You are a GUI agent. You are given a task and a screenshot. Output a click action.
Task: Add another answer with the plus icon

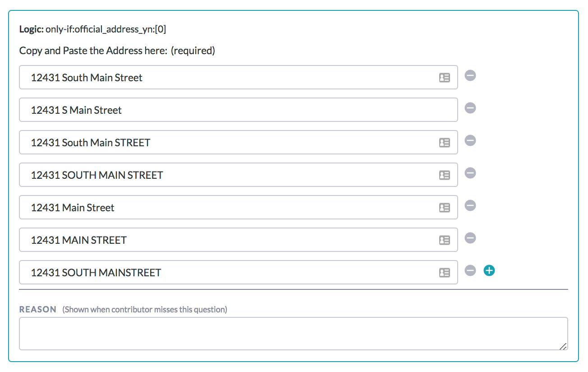coord(489,271)
